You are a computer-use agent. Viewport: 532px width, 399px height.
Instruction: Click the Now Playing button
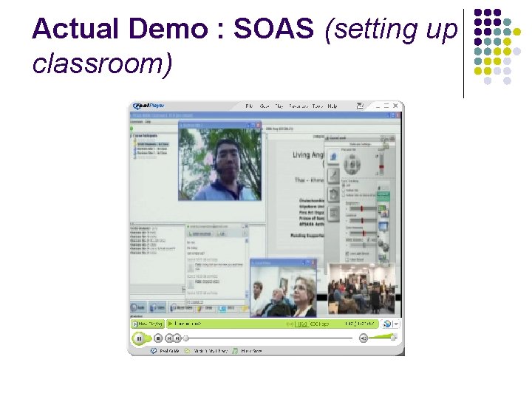coord(148,324)
